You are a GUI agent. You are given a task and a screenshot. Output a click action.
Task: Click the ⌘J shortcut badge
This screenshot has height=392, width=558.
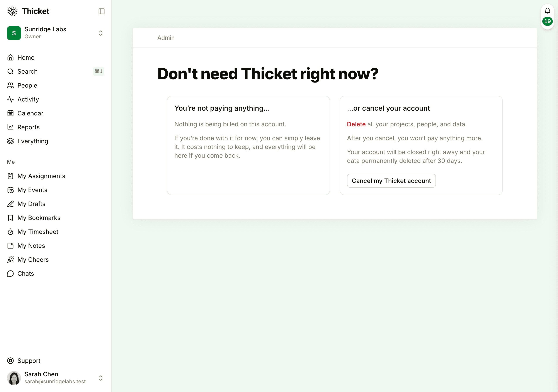(x=99, y=71)
